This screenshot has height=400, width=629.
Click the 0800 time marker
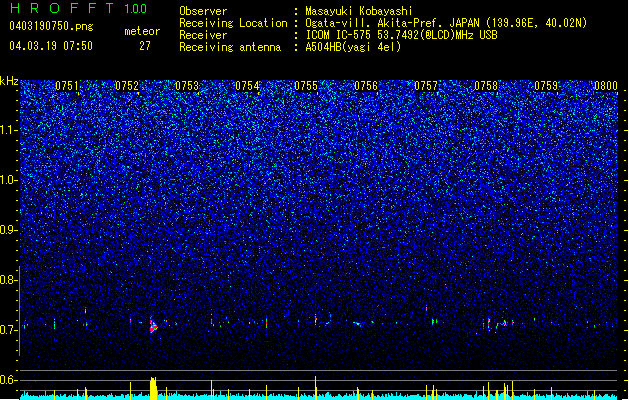coord(606,86)
